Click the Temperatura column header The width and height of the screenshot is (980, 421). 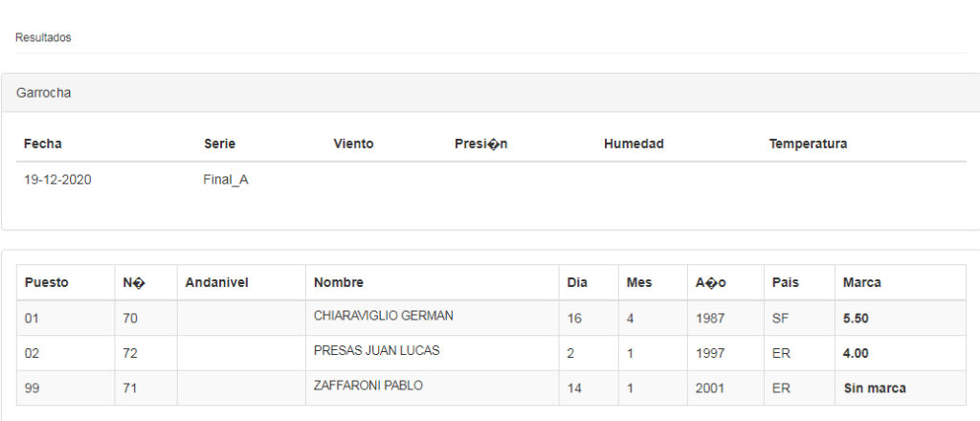click(x=808, y=144)
